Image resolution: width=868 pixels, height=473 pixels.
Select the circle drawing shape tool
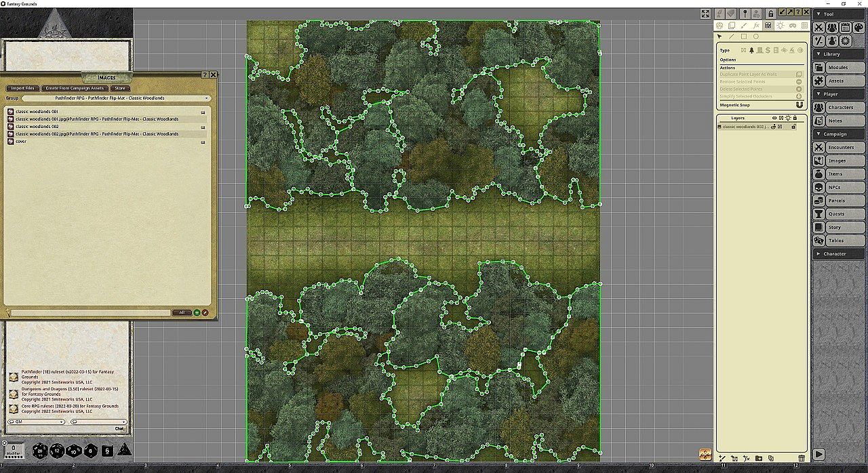point(756,37)
